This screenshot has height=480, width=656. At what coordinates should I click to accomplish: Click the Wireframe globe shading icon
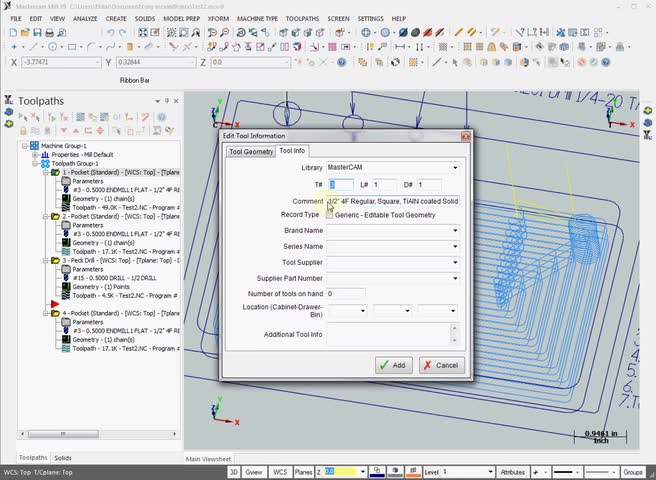(x=366, y=33)
